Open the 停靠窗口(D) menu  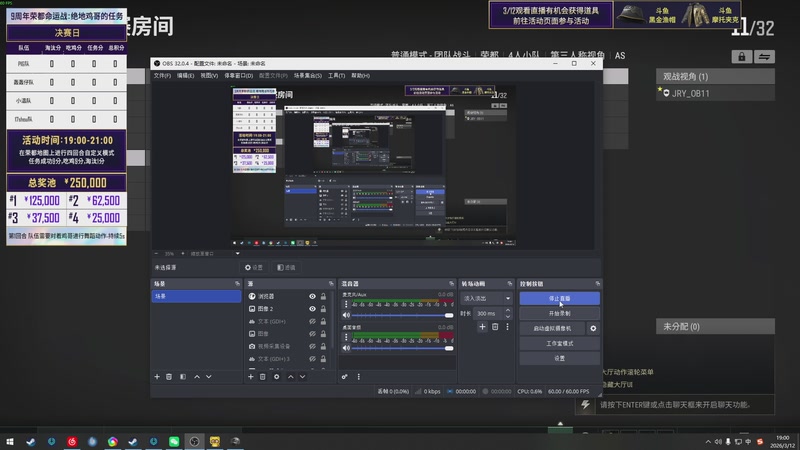tap(239, 76)
